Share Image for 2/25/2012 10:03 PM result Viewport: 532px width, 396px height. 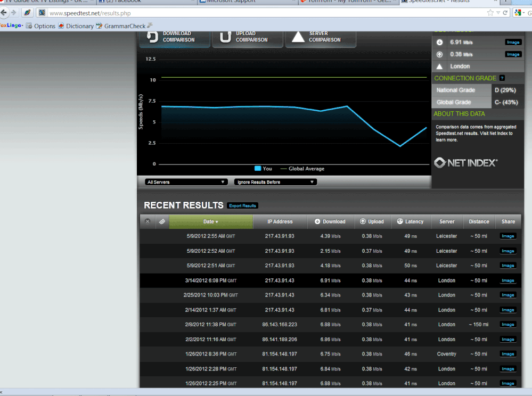point(508,295)
